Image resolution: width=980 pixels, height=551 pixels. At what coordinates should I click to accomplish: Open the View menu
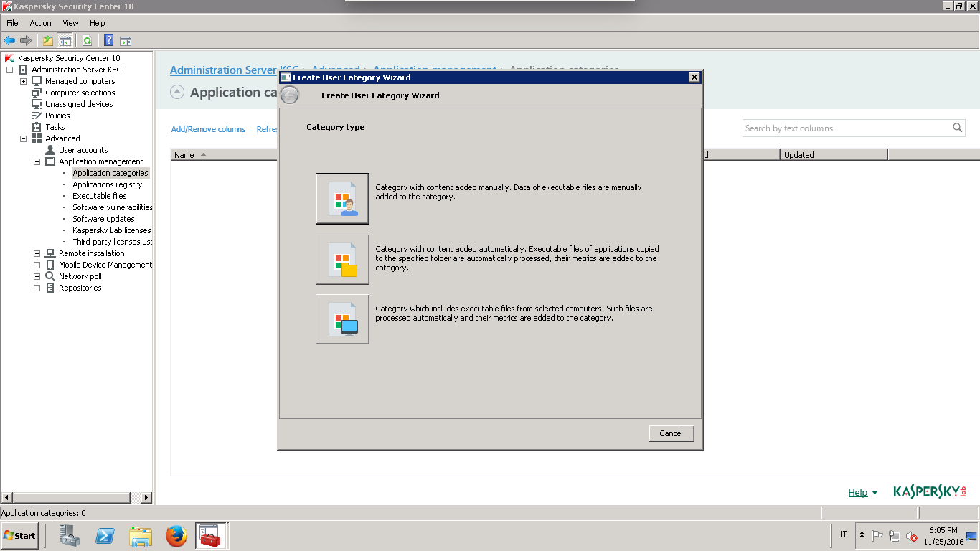(70, 23)
